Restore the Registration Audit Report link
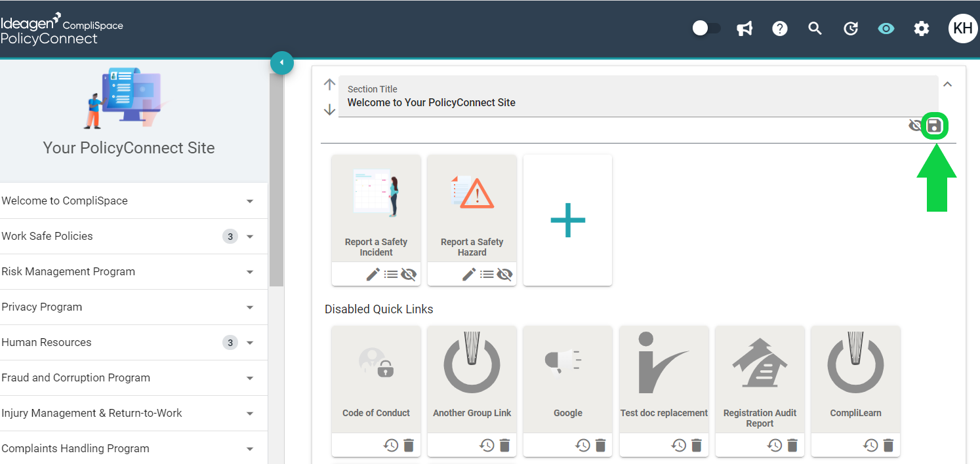This screenshot has width=980, height=464. coord(775,445)
